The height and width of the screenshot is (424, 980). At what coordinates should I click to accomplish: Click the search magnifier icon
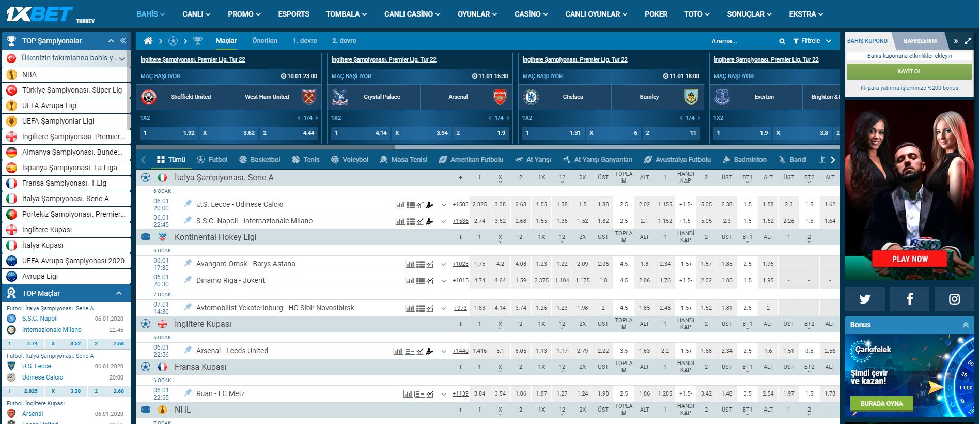tap(782, 41)
